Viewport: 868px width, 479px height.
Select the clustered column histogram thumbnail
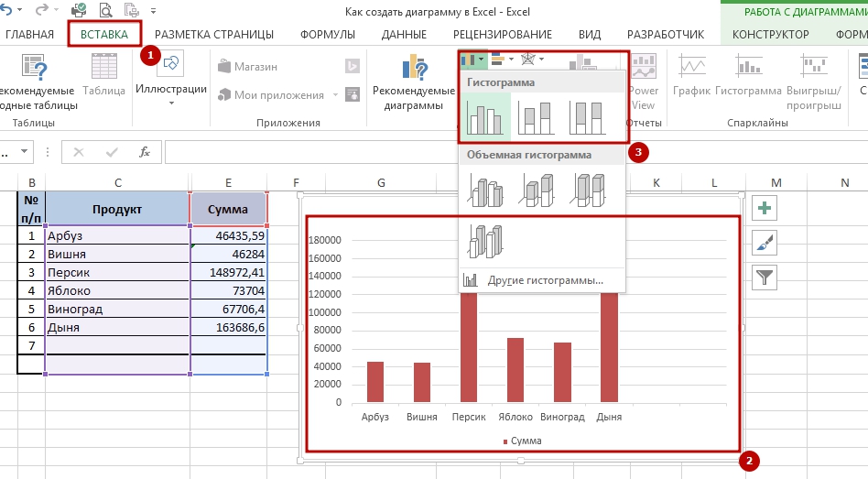485,117
